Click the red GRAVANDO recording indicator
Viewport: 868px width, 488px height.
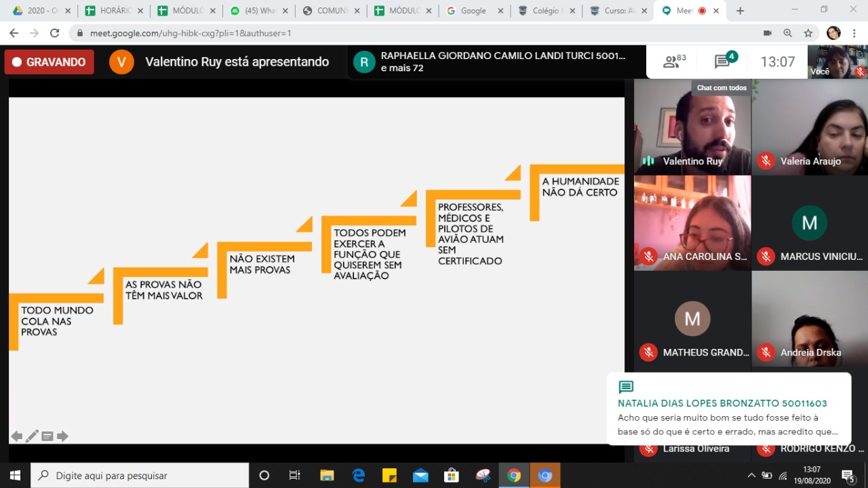[49, 62]
